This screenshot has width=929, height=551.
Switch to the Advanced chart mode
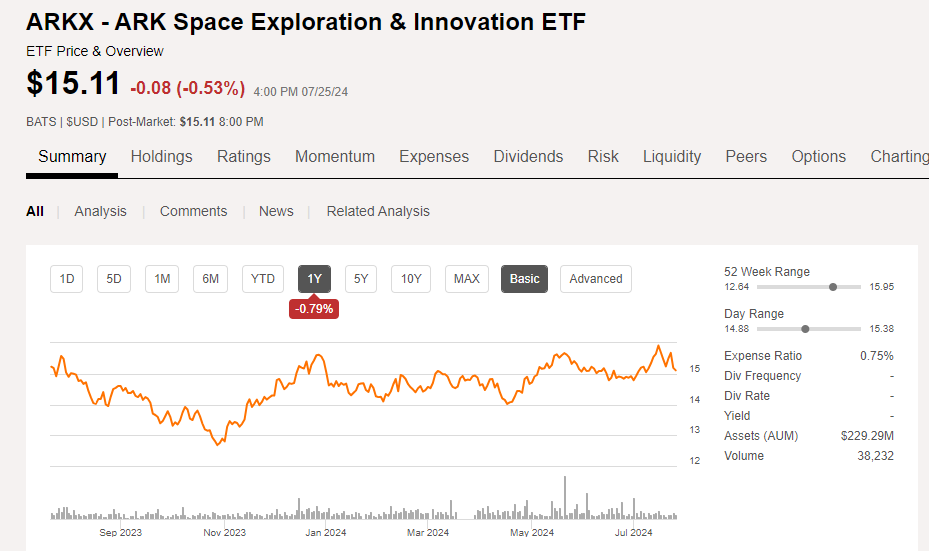(595, 279)
